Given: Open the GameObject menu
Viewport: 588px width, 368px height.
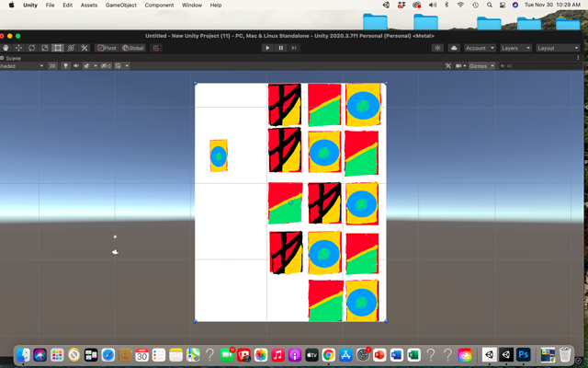Looking at the screenshot, I should [x=120, y=5].
